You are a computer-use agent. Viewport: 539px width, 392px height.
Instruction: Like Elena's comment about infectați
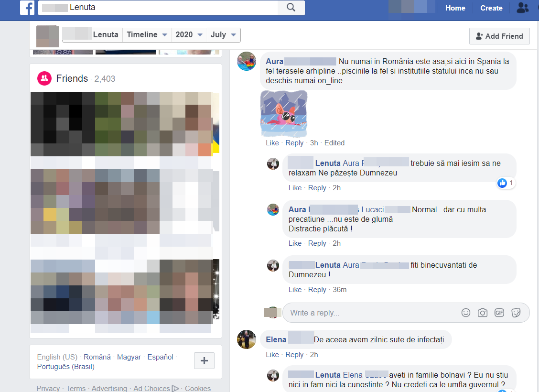(x=272, y=355)
